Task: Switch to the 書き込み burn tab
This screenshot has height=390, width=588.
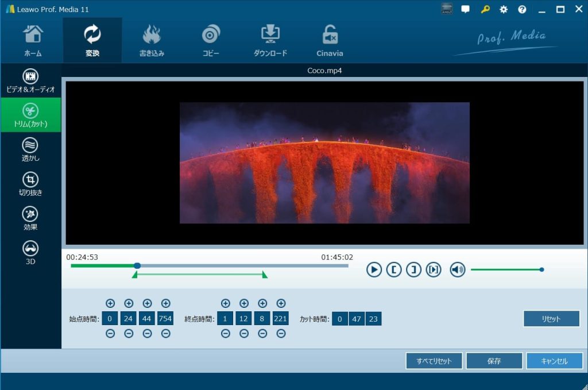Action: 152,40
